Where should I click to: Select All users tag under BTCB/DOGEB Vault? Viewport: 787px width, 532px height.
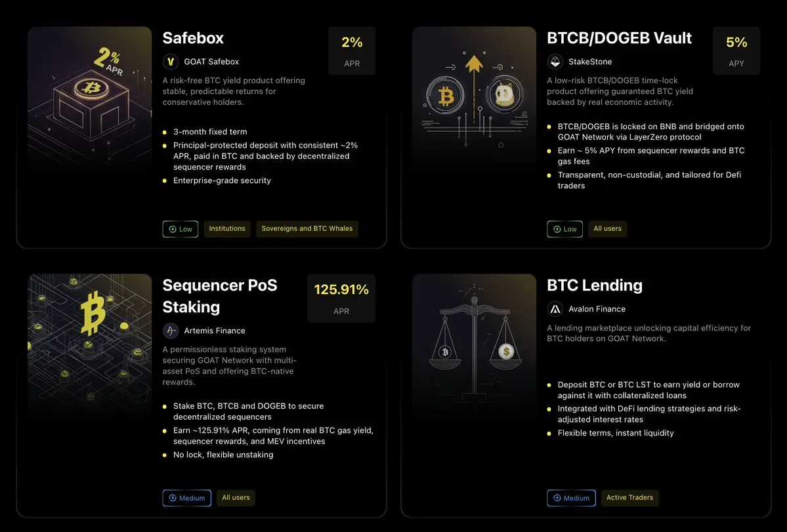click(607, 229)
